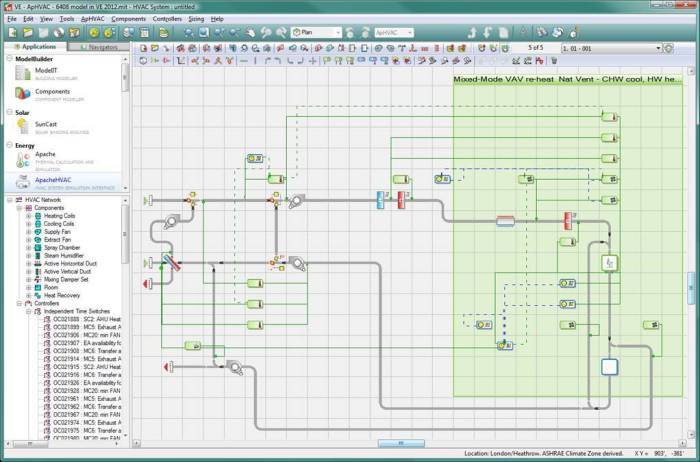Collapse the HVAC Network tree node
700x462 pixels.
click(10, 200)
